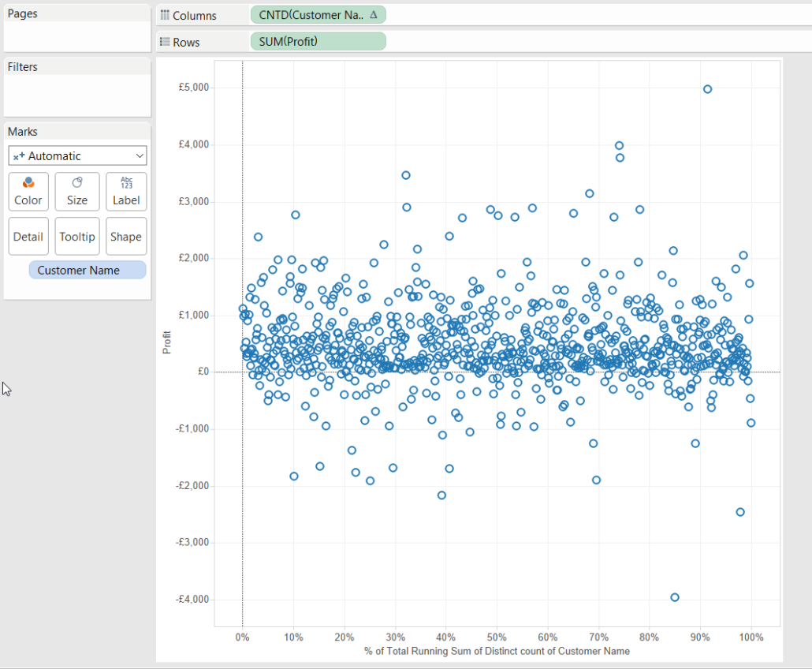Select the lowest profit mark near -£4,000
This screenshot has height=669, width=812.
[674, 597]
